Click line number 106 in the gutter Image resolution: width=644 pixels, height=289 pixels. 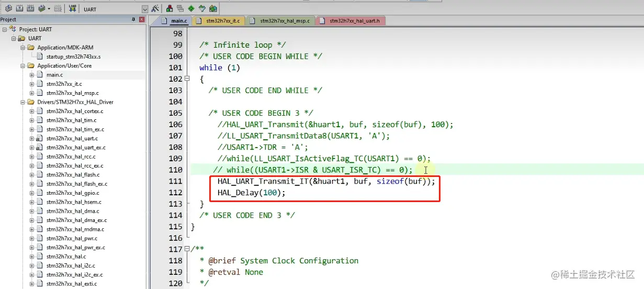(175, 125)
